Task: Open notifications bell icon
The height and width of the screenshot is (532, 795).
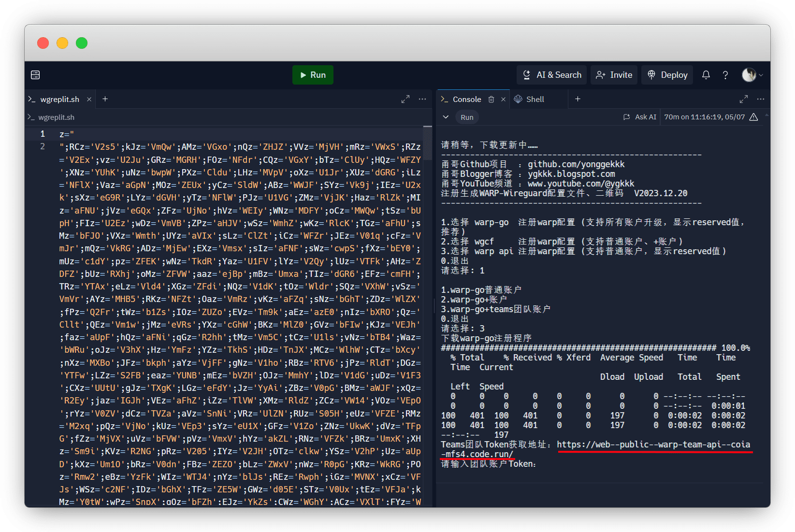Action: click(x=706, y=75)
